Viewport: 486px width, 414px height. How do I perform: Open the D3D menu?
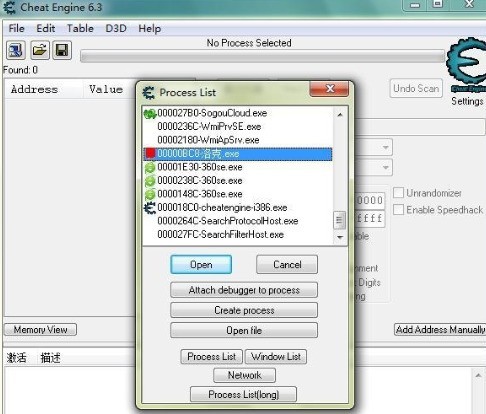tap(116, 28)
